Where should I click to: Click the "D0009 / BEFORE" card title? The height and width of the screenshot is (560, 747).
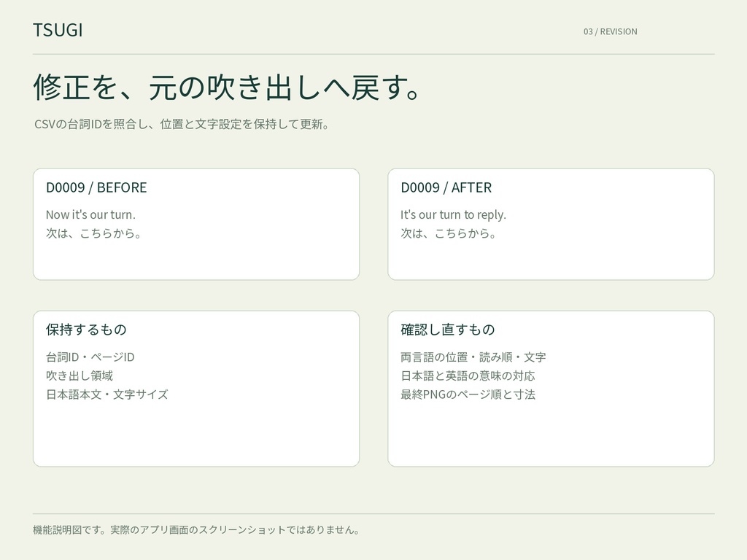coord(96,187)
